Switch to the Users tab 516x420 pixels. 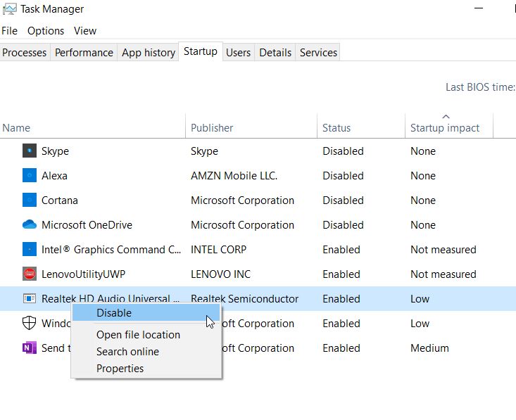tap(238, 53)
